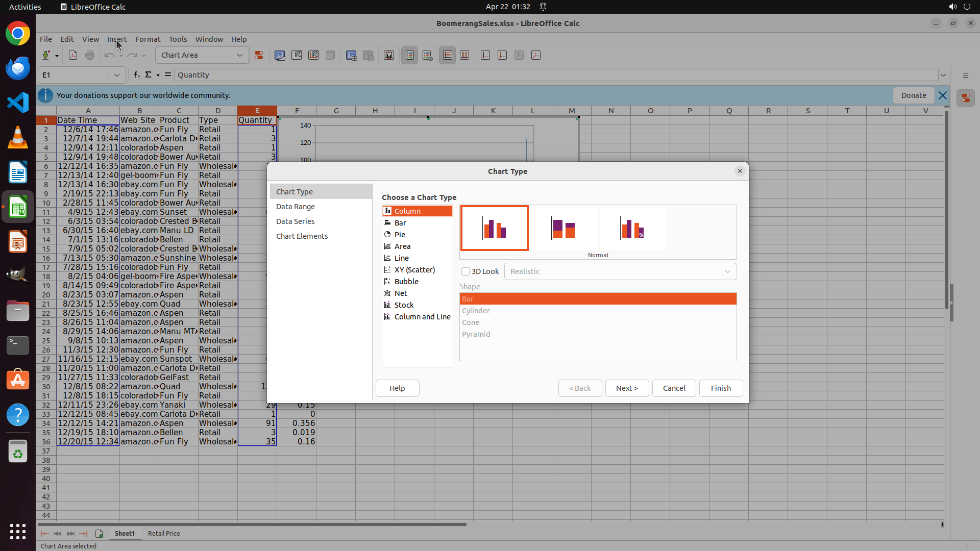The image size is (980, 551).
Task: Toggle the Legend On/Off toolbar button
Action: tap(409, 55)
